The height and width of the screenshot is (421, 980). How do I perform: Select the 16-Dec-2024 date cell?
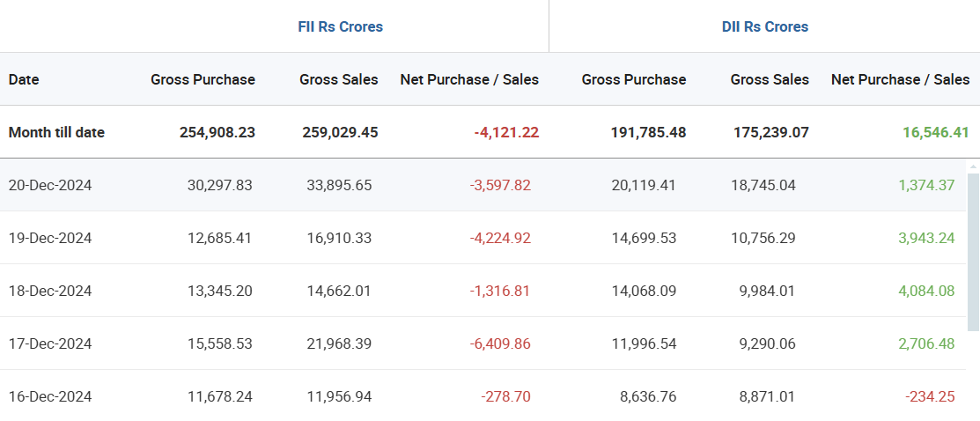tap(50, 396)
